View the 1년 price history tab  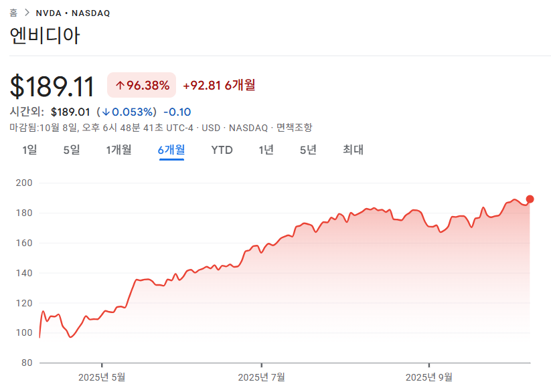266,150
